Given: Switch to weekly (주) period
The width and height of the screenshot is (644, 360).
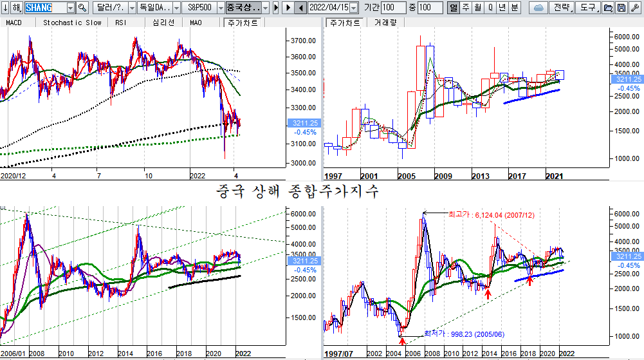Looking at the screenshot, I should 465,8.
